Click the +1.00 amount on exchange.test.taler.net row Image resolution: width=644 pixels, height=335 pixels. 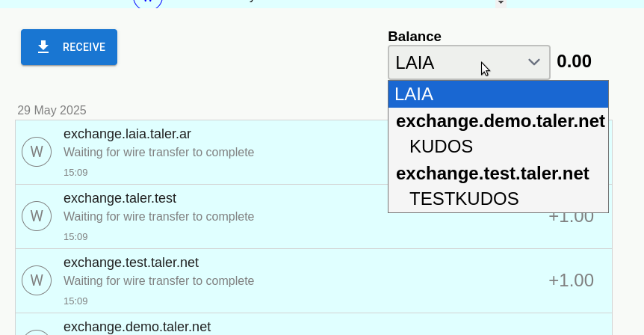coord(571,280)
